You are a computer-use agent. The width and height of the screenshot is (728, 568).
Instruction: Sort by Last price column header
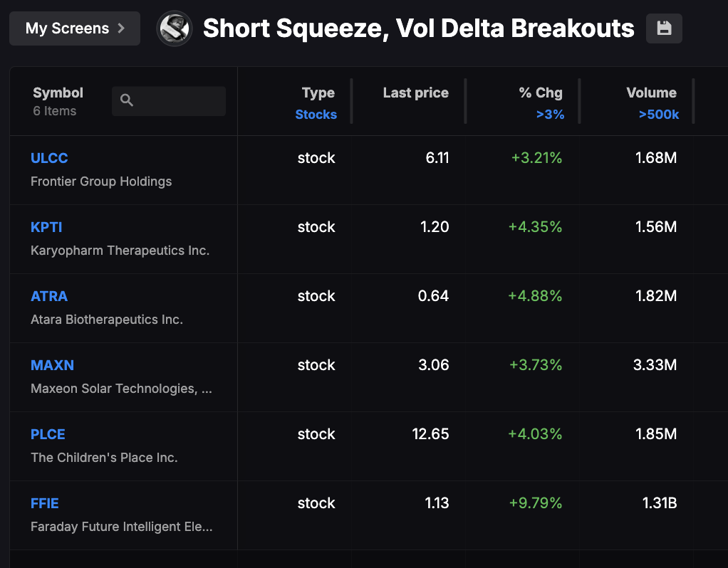pos(415,93)
